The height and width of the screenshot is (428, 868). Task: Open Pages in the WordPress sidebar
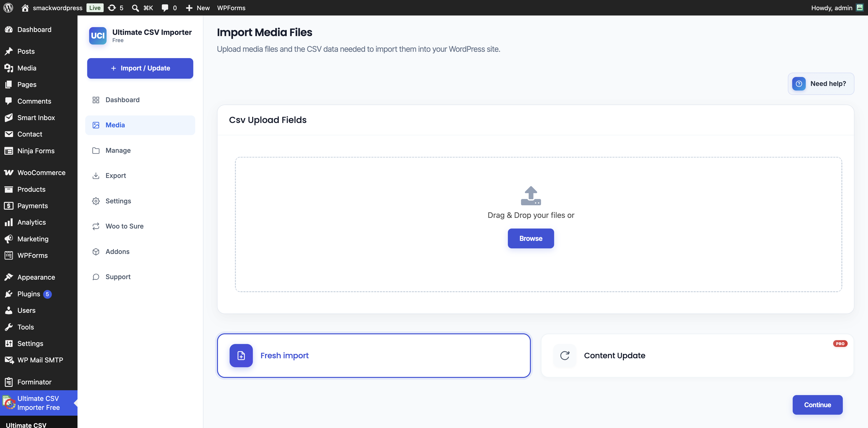point(39,84)
